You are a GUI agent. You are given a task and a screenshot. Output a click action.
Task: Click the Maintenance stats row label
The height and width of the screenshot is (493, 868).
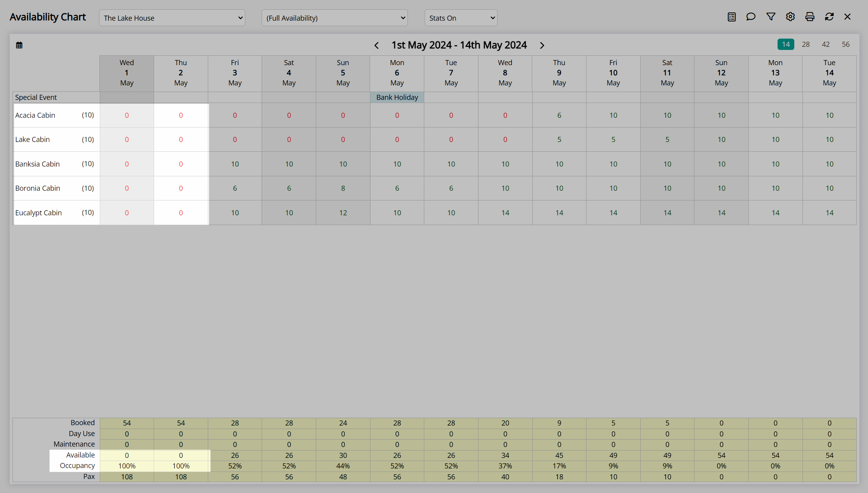coord(74,444)
